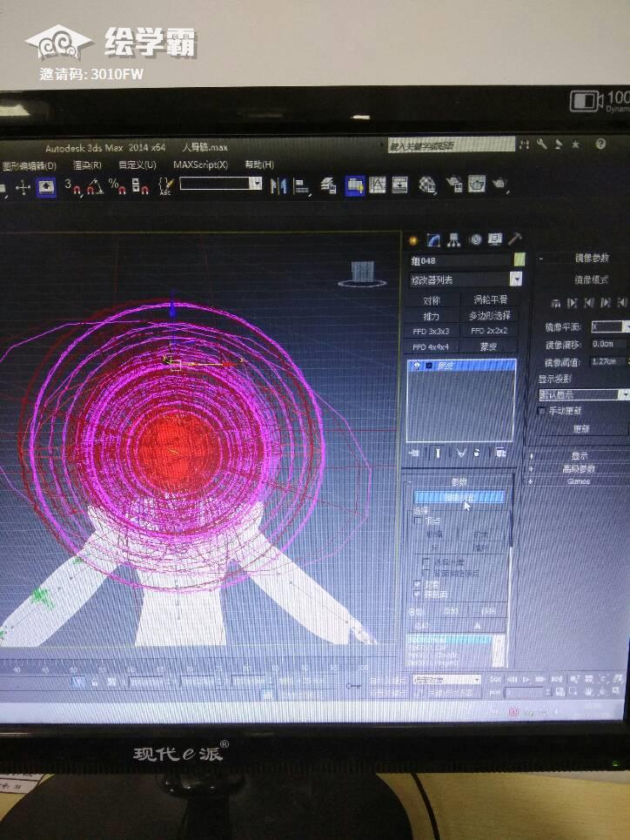
Task: Apply the FFD 4x4x4 modifier button
Action: pyautogui.click(x=432, y=347)
